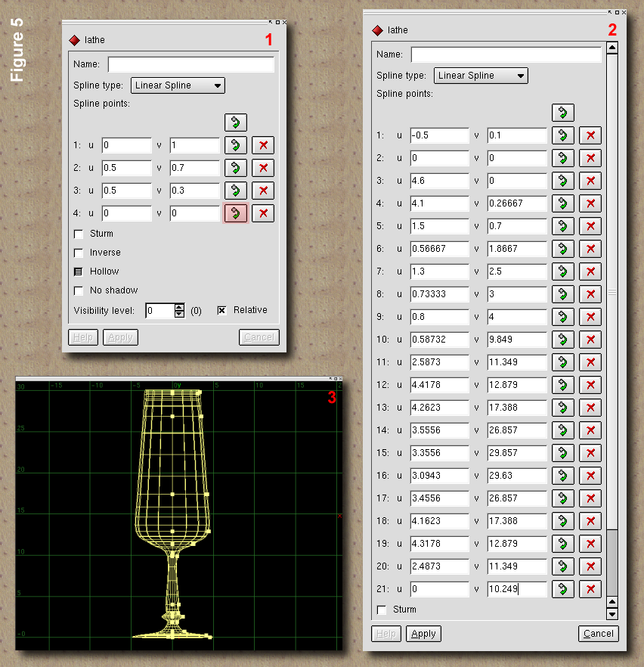Enable Sturm checkbox in dialog 1
644x667 pixels.
[78, 234]
